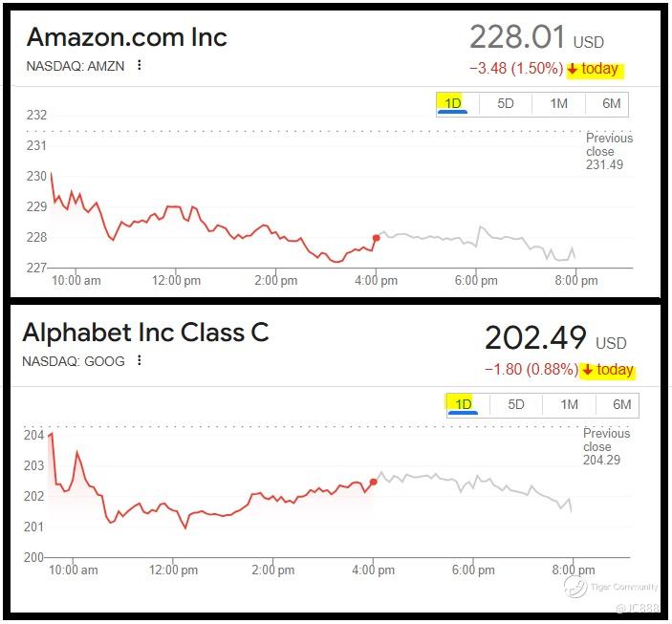Click the Alphabet price 202.49
This screenshot has height=624, width=672.
point(533,339)
